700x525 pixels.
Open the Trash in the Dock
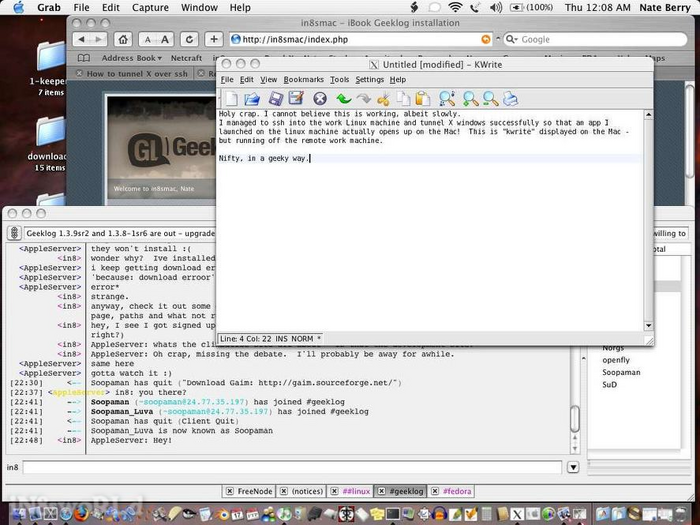[680, 514]
